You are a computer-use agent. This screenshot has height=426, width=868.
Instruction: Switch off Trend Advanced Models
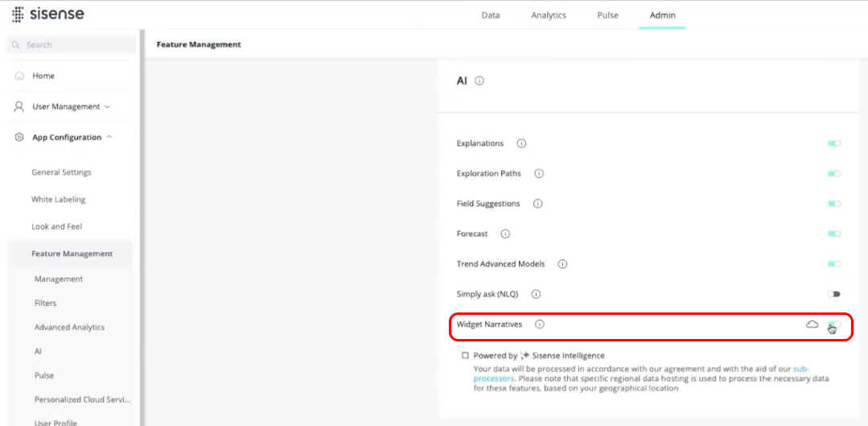[x=833, y=264]
